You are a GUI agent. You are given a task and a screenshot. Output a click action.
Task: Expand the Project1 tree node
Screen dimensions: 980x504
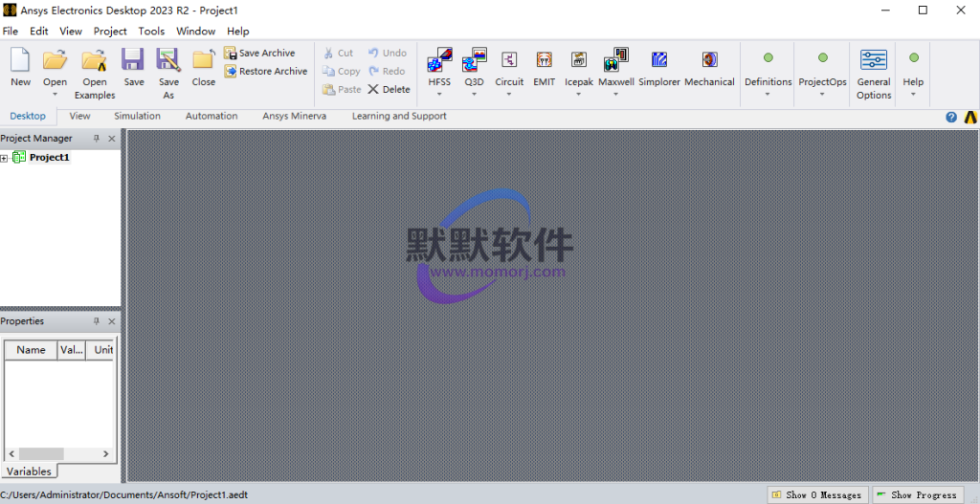pyautogui.click(x=5, y=158)
